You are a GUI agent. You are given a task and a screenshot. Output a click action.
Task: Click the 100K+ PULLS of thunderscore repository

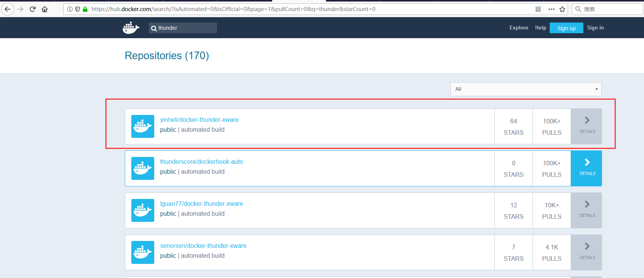tap(552, 168)
